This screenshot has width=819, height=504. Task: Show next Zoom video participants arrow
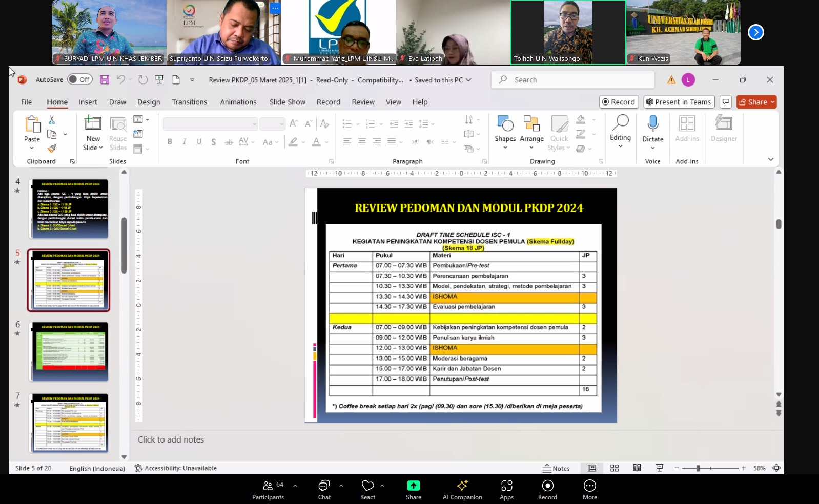pyautogui.click(x=755, y=32)
